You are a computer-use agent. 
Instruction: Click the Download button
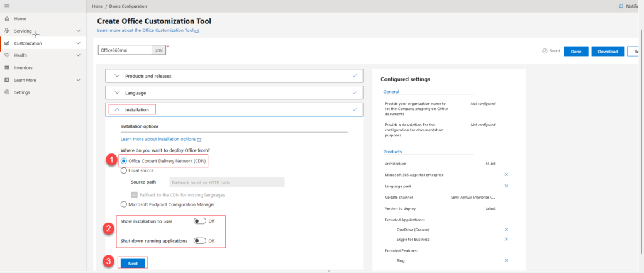tap(608, 52)
